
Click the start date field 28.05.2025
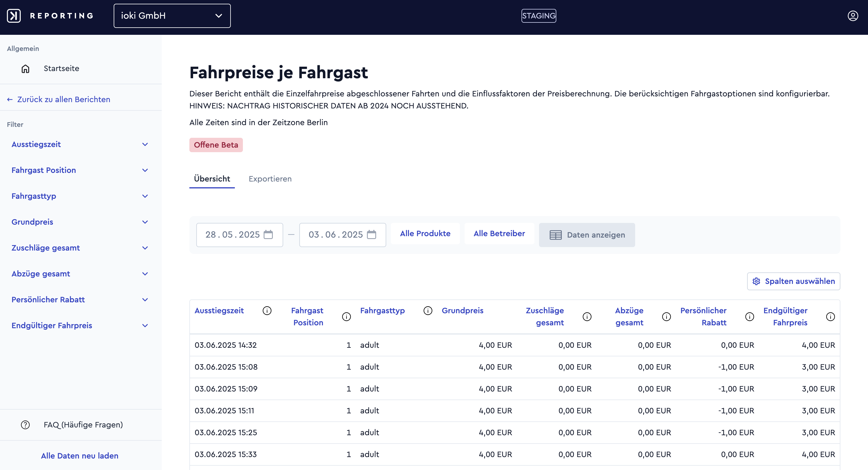[239, 235]
